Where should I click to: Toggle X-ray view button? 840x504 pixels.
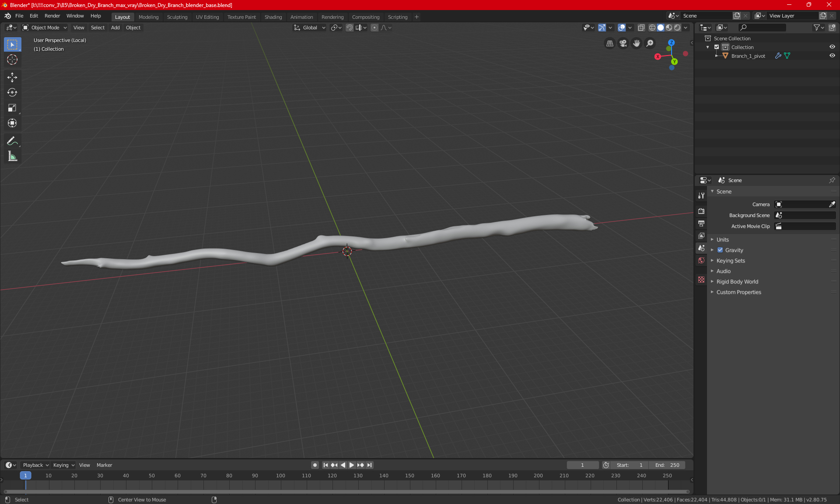click(x=641, y=28)
